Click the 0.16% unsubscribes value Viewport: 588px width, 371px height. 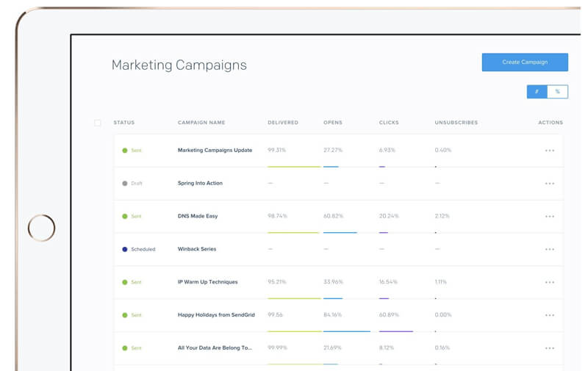click(442, 347)
